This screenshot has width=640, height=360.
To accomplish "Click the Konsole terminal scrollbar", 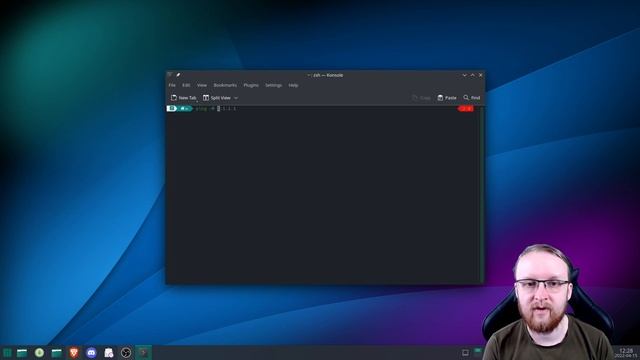I will 482,194.
